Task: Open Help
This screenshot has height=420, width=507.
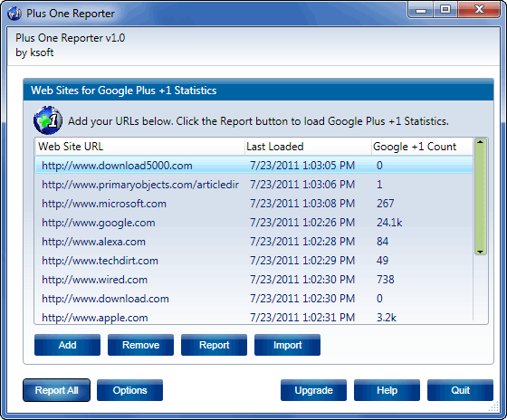Action: (387, 390)
